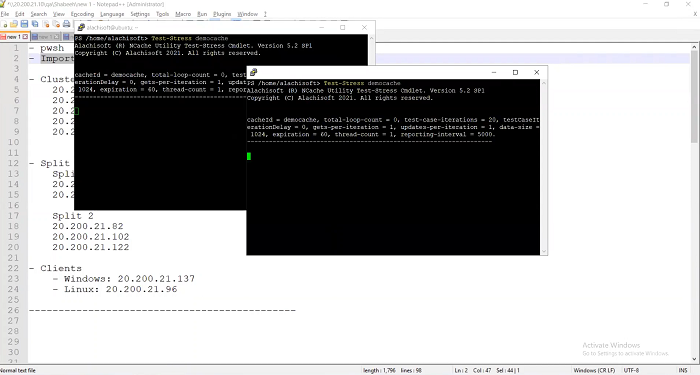The height and width of the screenshot is (375, 700).
Task: Click the 'Clients' heading on line 22
Action: pos(61,268)
